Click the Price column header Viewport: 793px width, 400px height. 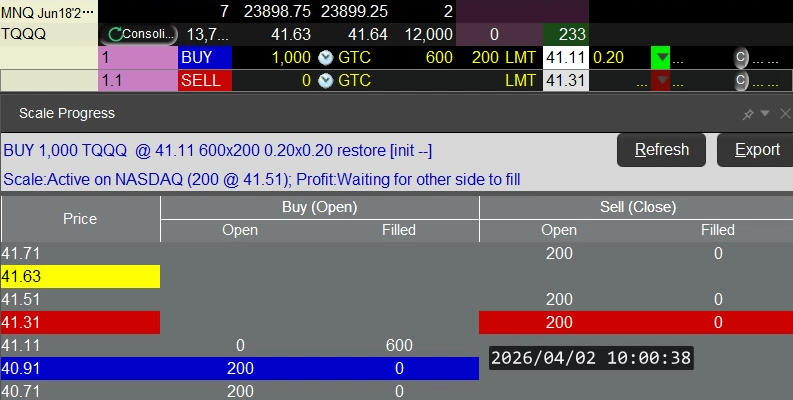[x=80, y=218]
